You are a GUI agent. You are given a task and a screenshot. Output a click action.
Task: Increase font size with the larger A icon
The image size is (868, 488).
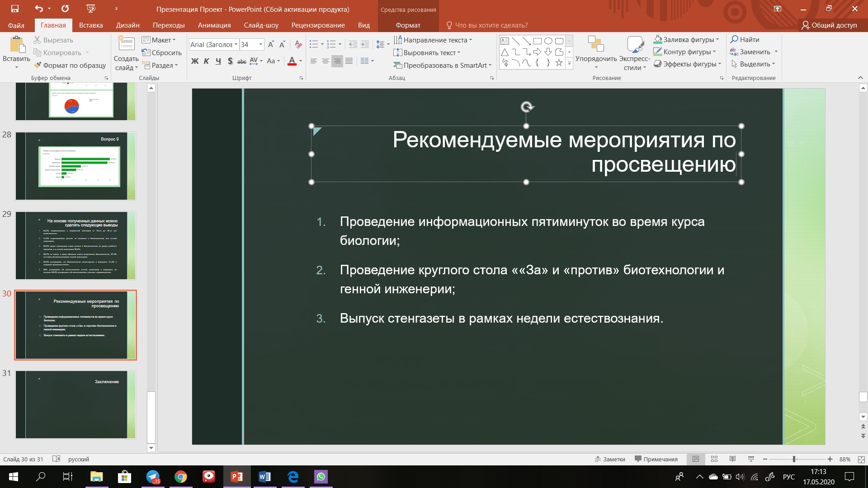pos(271,44)
